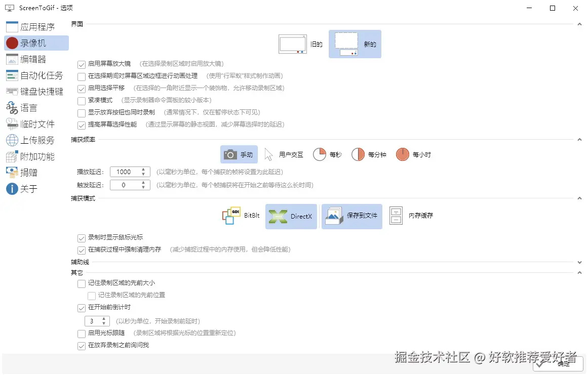
Task: Open the 附加功能 extras icon
Action: click(12, 156)
